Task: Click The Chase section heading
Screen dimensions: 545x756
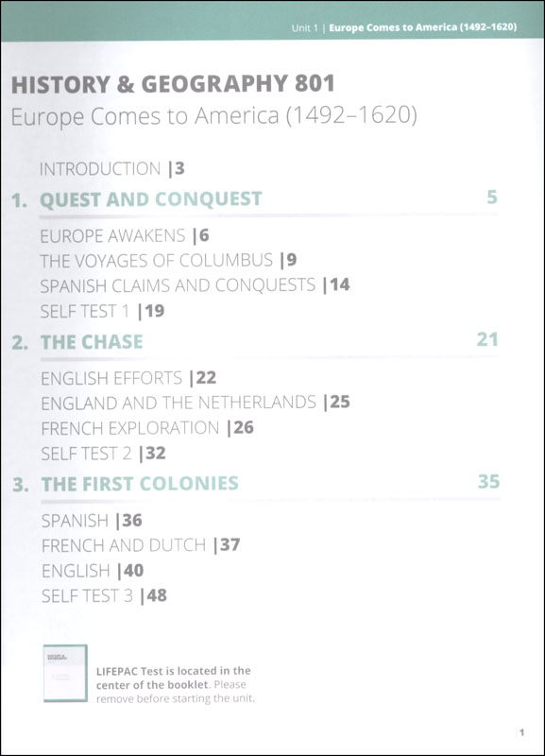Action: click(x=92, y=342)
